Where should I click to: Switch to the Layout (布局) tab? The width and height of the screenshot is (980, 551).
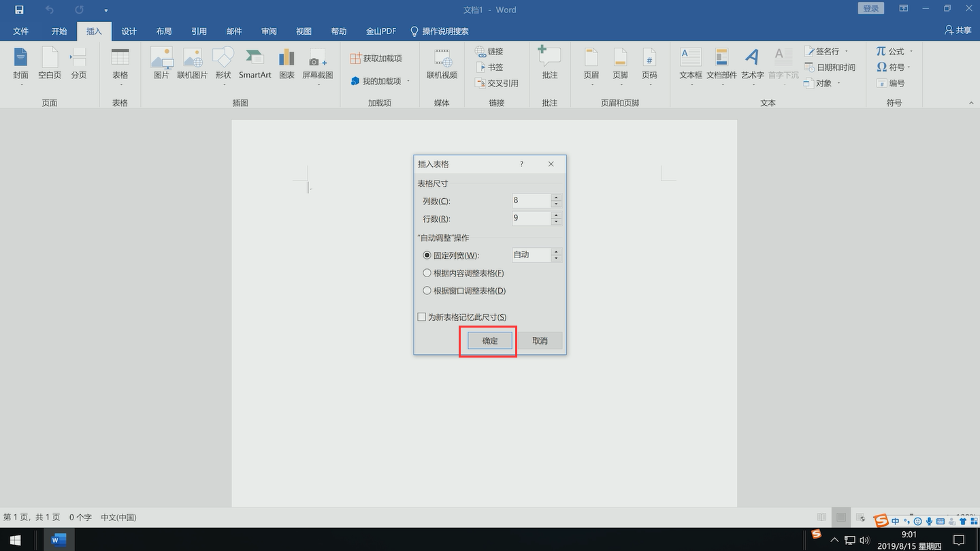tap(164, 31)
